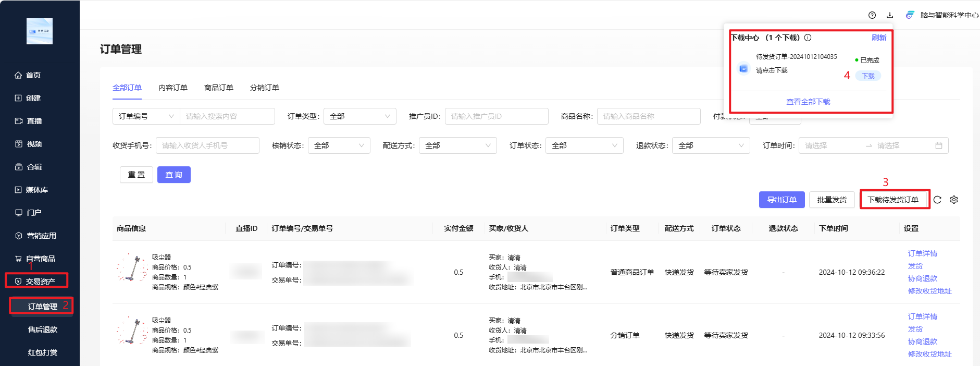Click the calendar icon in 订单时间 field
This screenshot has width=980, height=366.
938,145
